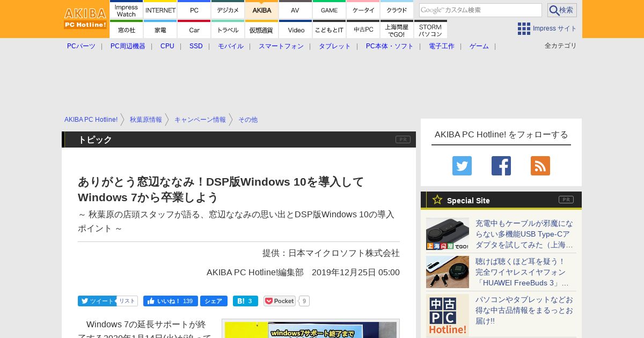This screenshot has height=338, width=644.
Task: Open Impress サイト link
Action: click(555, 28)
